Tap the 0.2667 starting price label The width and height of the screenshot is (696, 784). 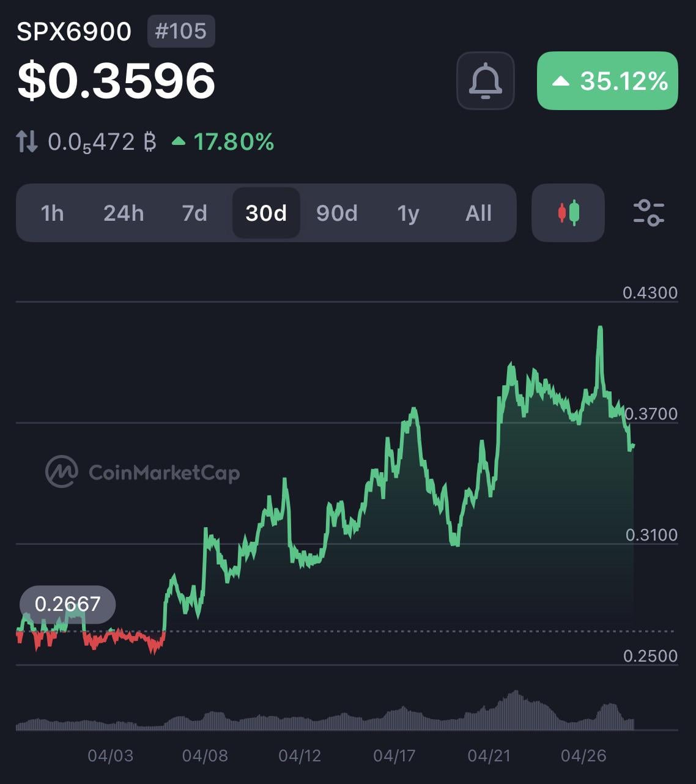coord(67,604)
